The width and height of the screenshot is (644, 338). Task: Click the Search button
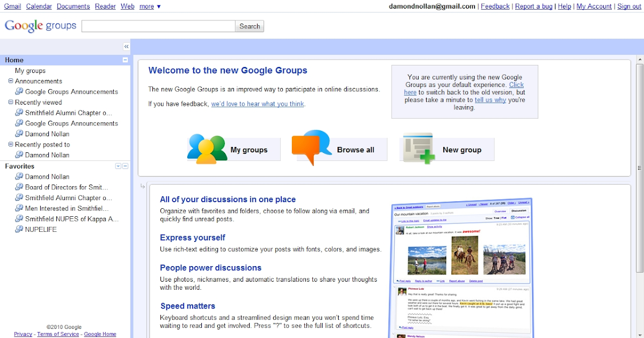coord(249,26)
